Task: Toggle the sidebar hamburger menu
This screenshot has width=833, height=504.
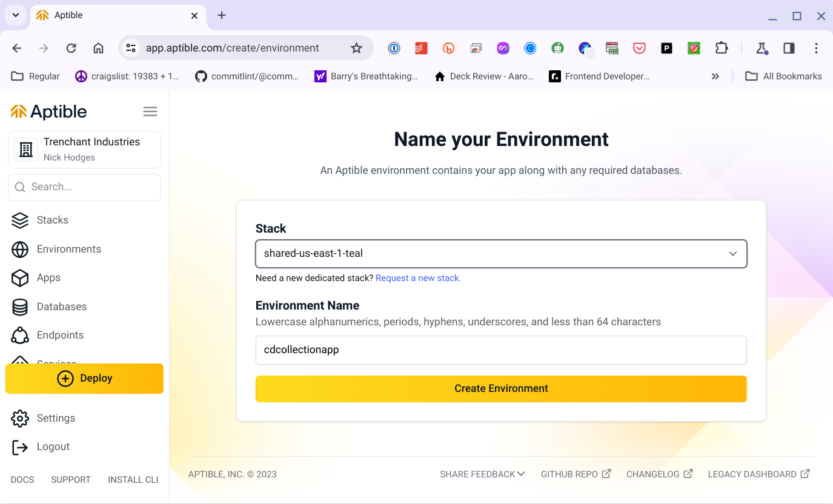Action: pos(150,111)
